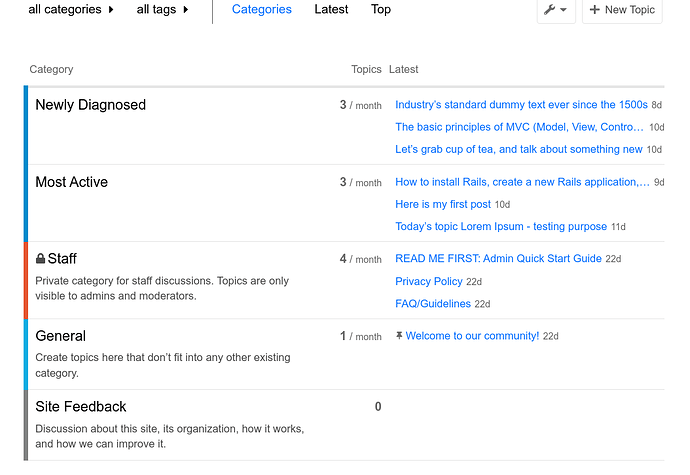Switch to the Categories tab
This screenshot has width=690, height=475.
[261, 9]
